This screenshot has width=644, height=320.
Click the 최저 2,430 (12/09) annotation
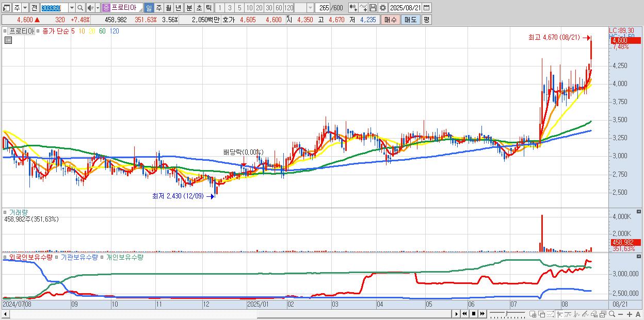click(x=178, y=196)
